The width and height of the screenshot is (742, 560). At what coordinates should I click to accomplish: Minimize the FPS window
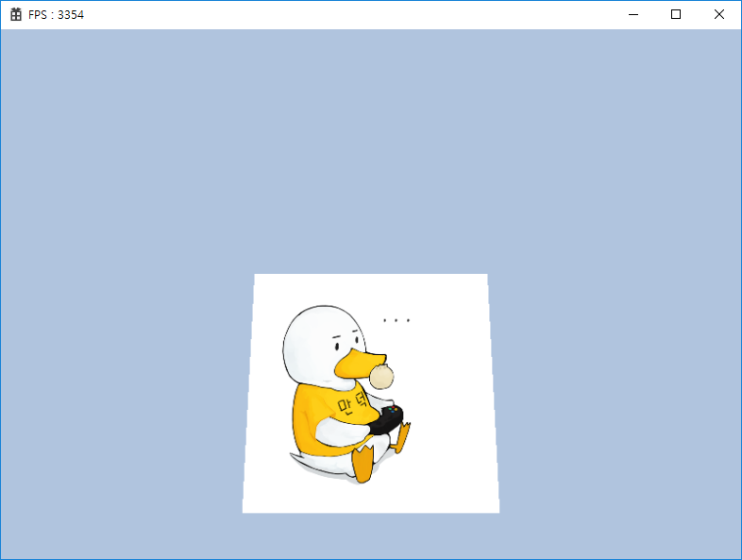[633, 15]
